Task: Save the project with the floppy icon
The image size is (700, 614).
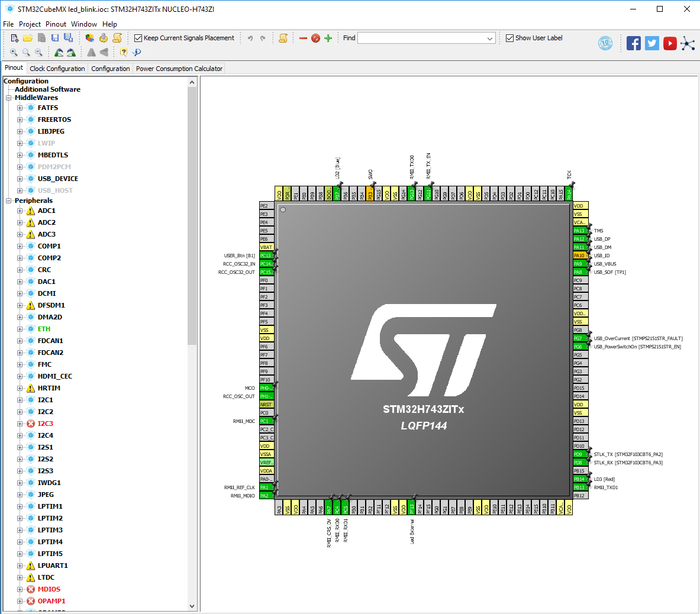Action: coord(55,38)
